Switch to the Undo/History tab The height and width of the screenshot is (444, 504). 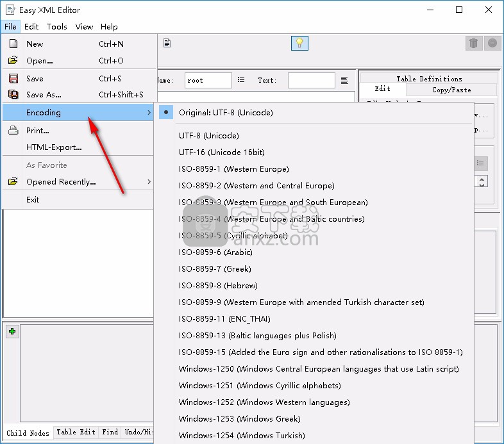139,432
